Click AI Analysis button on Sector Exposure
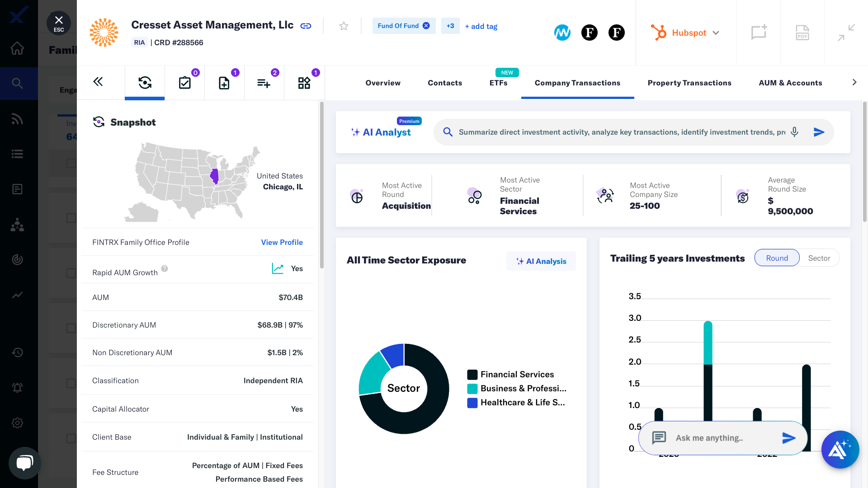 click(541, 261)
